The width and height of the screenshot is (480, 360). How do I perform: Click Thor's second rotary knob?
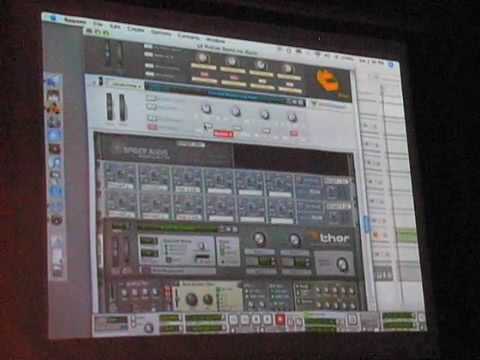(x=294, y=239)
